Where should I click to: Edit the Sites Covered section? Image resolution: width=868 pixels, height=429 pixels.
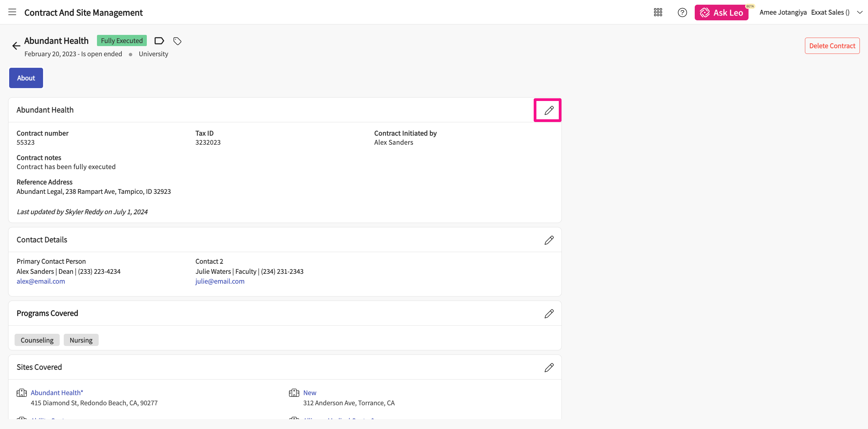tap(549, 368)
